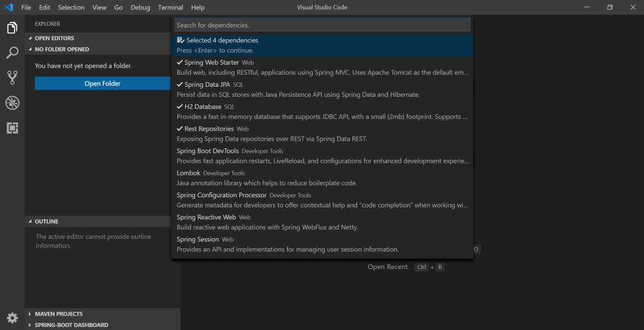Screen dimensions: 644x330
Task: Expand the Spring-Boot Dashboard section
Action: pyautogui.click(x=103, y=325)
